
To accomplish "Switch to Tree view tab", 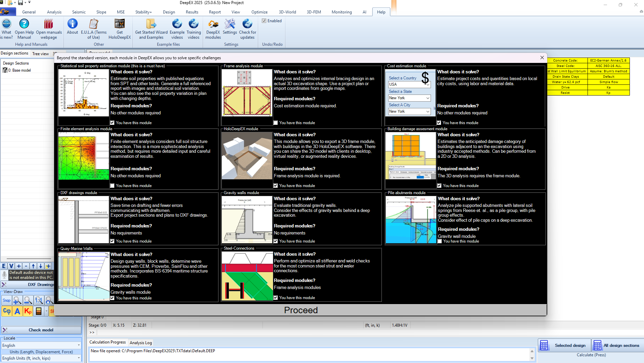I will coord(40,54).
